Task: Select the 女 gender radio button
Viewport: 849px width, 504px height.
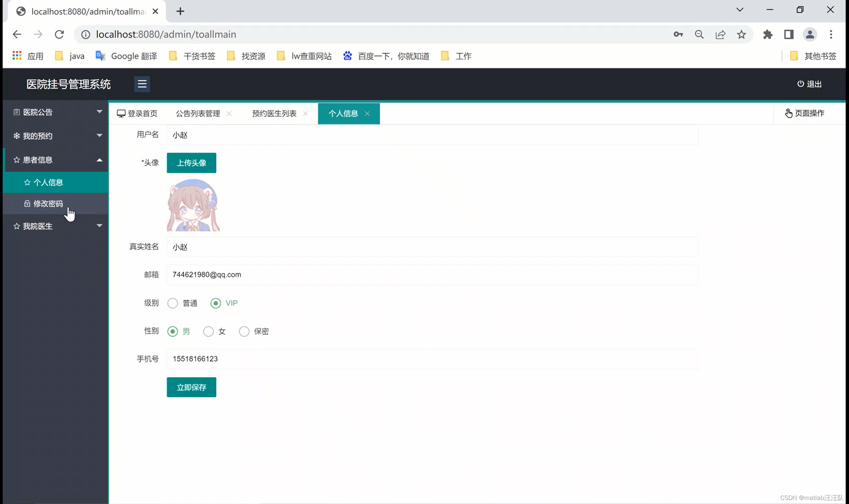Action: 208,331
